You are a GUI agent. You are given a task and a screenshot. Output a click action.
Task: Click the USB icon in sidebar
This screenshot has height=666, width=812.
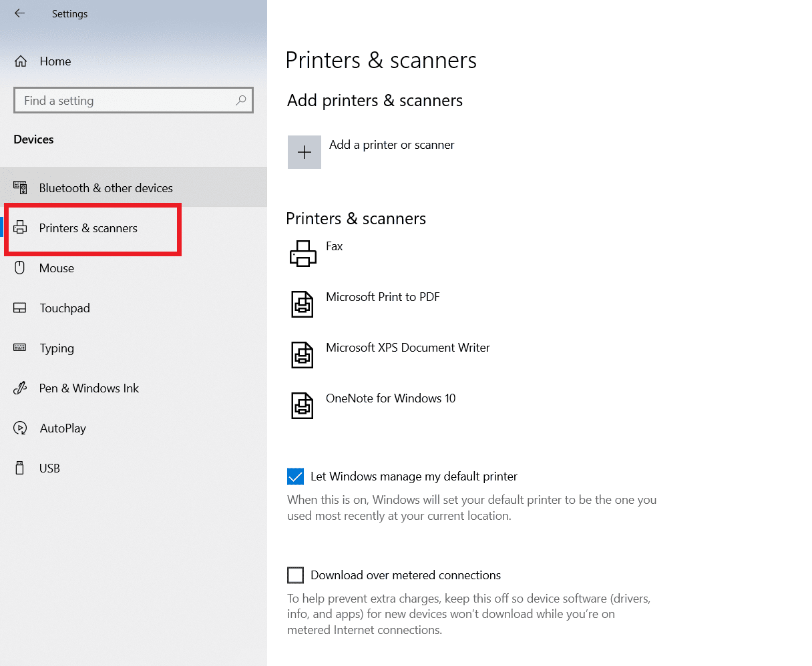tap(20, 468)
